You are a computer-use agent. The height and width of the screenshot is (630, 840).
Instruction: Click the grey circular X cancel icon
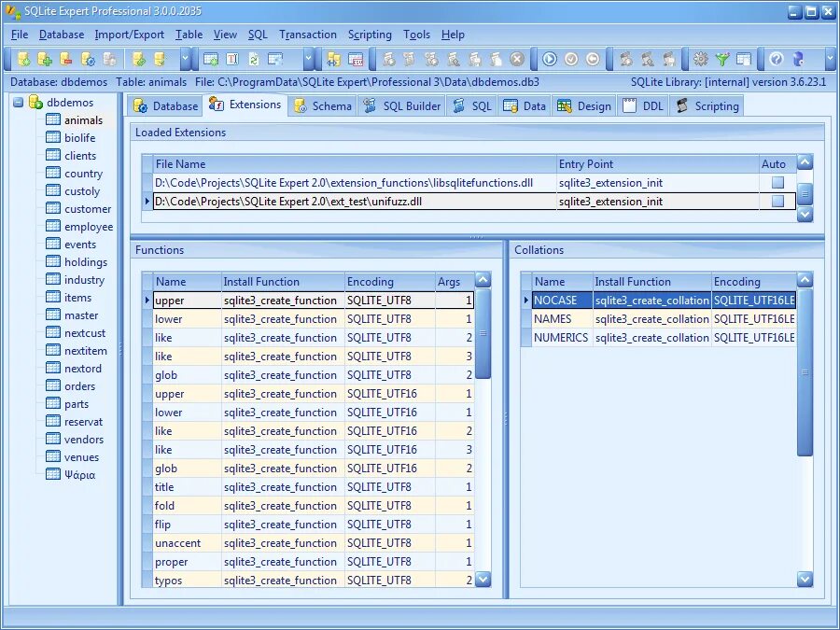tap(517, 59)
